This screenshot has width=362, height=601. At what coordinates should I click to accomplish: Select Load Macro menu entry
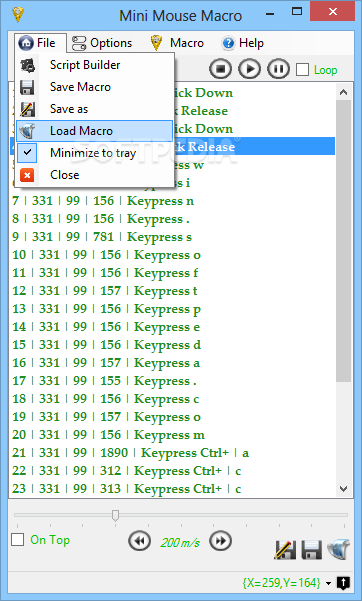pyautogui.click(x=94, y=131)
